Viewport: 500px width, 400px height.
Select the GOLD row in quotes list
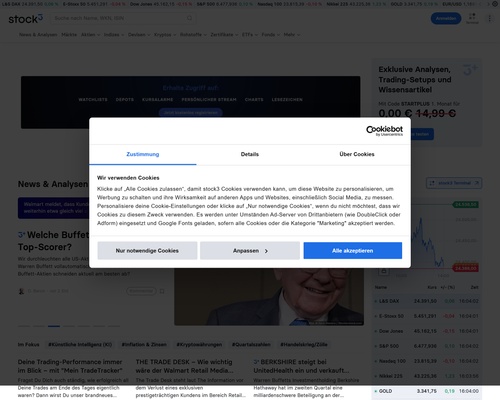coord(427,391)
